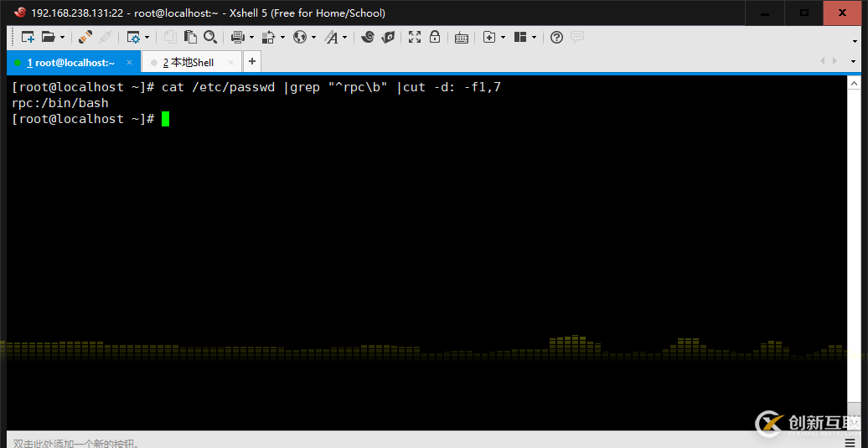Click the reconnect plug icon
868x448 pixels.
coord(85,37)
